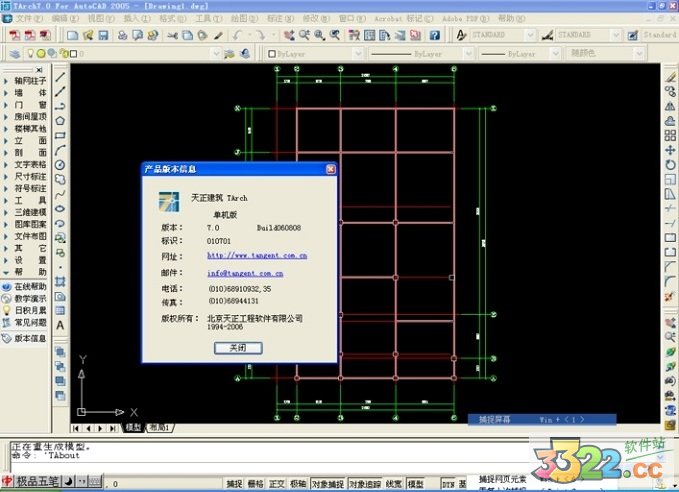The image size is (679, 492).
Task: Toggle 正交 ortho mode in status bar
Action: click(x=277, y=484)
